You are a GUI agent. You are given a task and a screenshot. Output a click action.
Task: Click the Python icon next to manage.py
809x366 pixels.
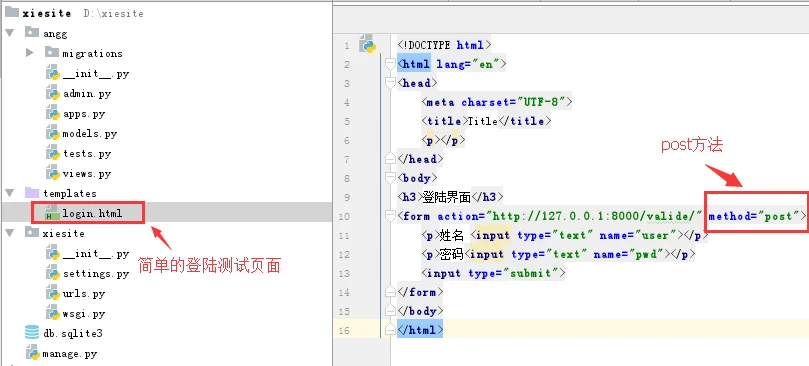pyautogui.click(x=32, y=353)
